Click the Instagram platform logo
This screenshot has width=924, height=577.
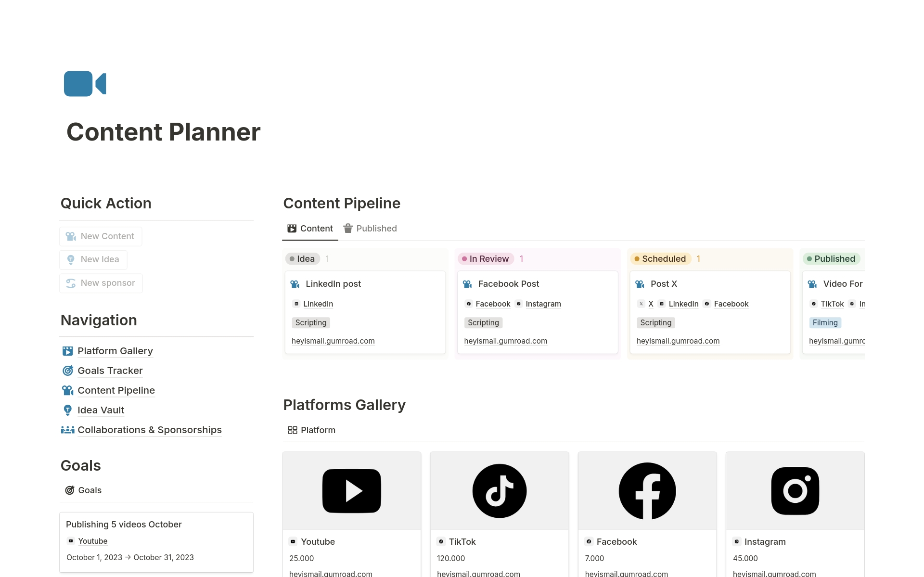pos(795,490)
